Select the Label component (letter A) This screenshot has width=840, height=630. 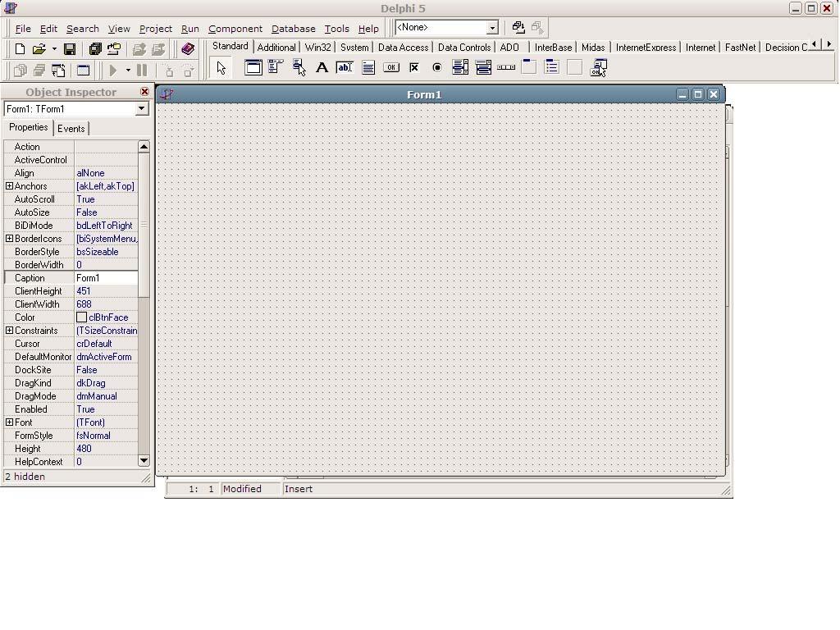[x=322, y=67]
